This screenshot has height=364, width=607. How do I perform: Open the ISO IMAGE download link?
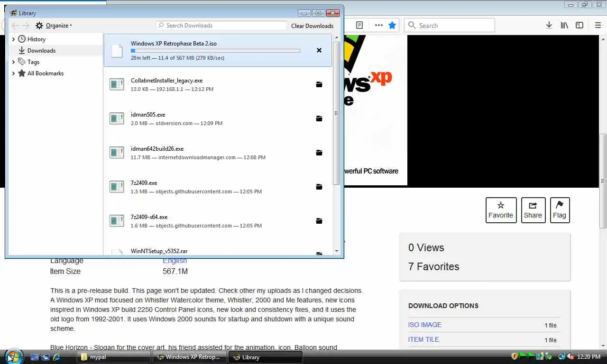424,325
